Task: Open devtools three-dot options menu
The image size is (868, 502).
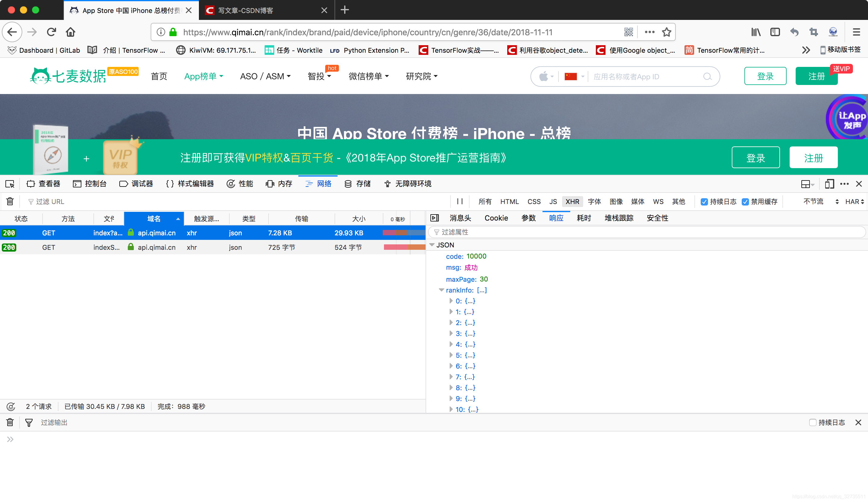Action: pos(844,184)
